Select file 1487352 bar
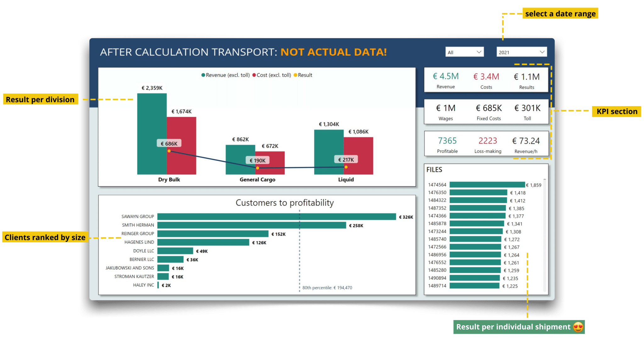The height and width of the screenshot is (344, 644). 478,208
